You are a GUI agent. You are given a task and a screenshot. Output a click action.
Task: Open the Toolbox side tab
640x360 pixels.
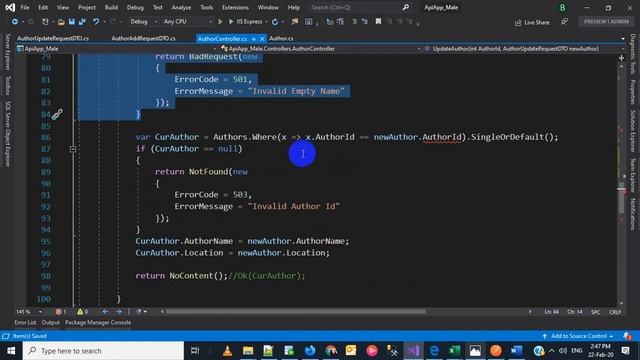[7, 85]
